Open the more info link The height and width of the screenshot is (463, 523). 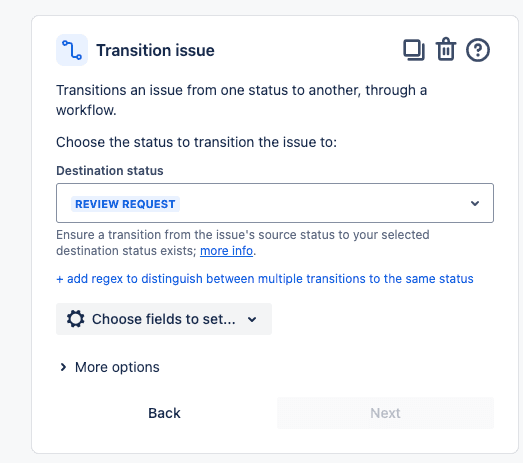226,251
